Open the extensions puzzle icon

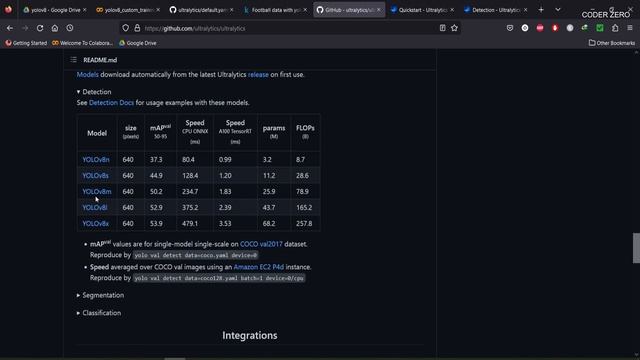(615, 28)
